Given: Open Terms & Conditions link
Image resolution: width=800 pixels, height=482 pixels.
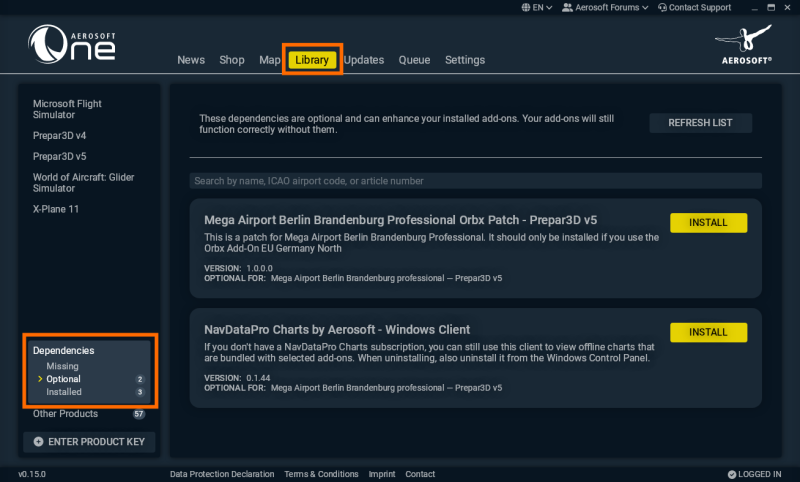Looking at the screenshot, I should [x=321, y=474].
